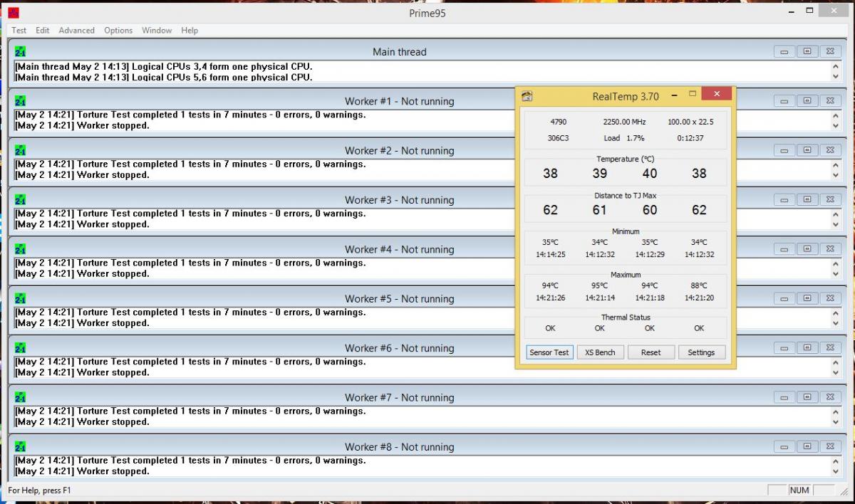Click the RealTemp window icon

point(527,96)
